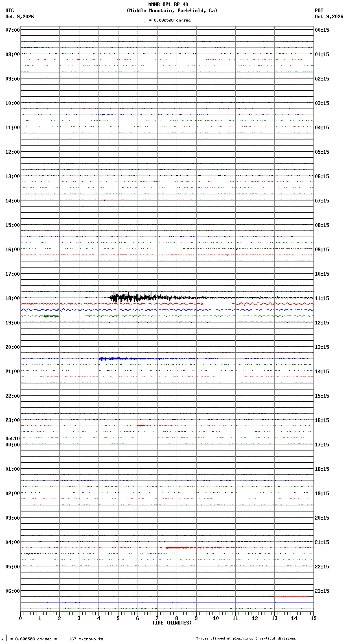Viewport: 346px width, 644px height.
Task: Click the 'Oct 9,2026' date under UTC
Action: pos(20,17)
